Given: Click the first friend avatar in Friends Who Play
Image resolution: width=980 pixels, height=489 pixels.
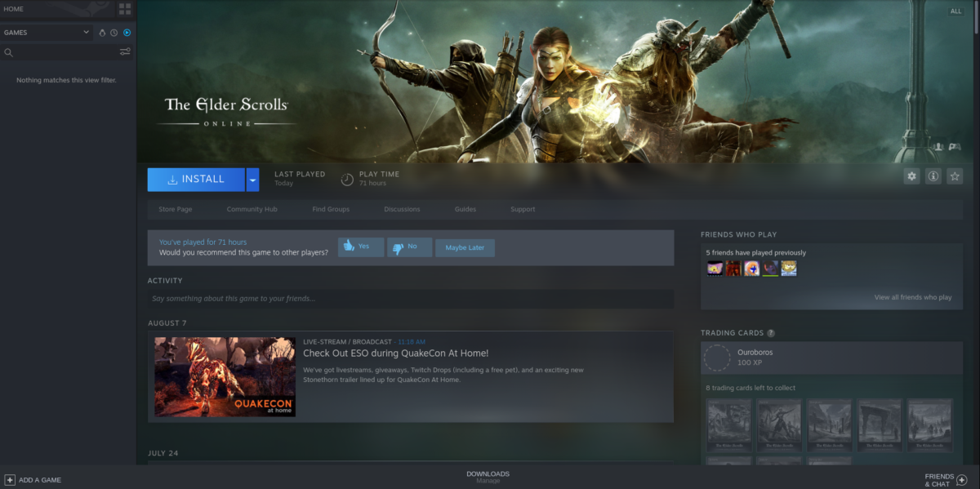Looking at the screenshot, I should tap(715, 269).
